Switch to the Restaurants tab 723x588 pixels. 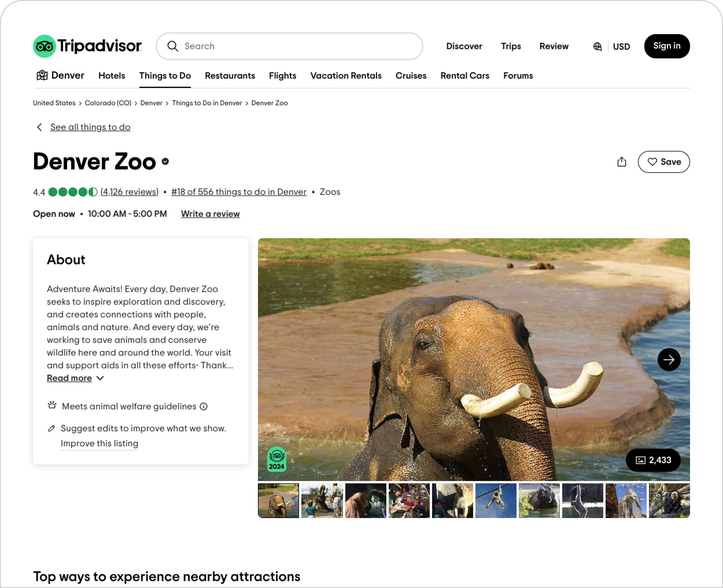pos(230,75)
